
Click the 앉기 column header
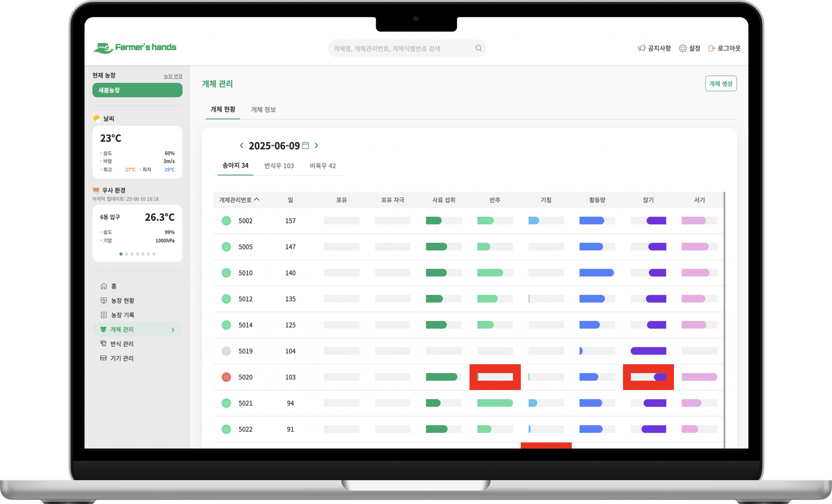[648, 200]
